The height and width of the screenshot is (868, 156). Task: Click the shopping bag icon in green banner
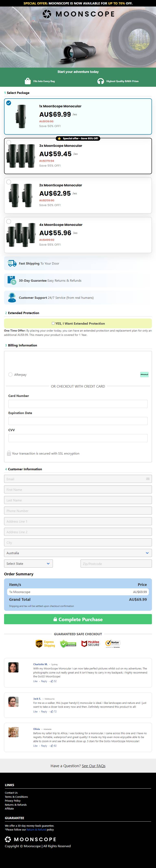click(x=28, y=81)
